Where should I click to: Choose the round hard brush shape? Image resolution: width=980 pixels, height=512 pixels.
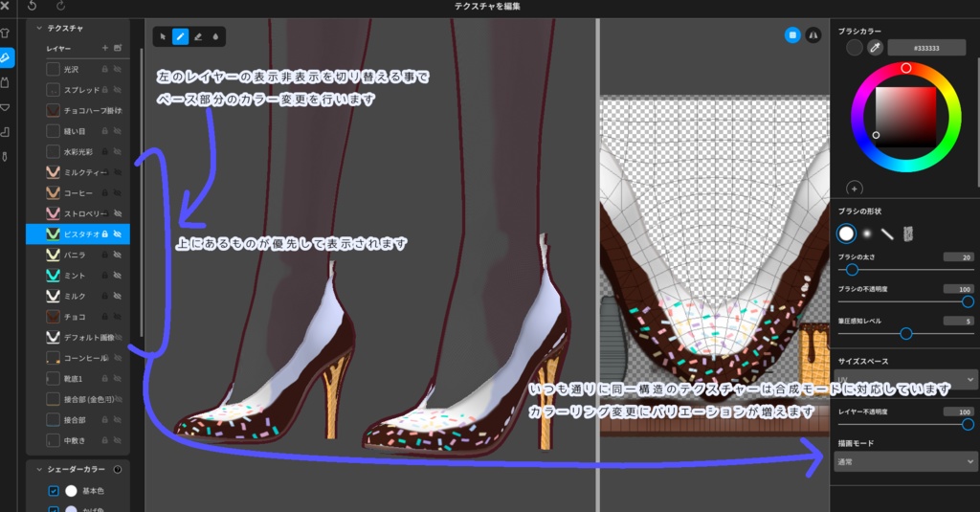846,234
